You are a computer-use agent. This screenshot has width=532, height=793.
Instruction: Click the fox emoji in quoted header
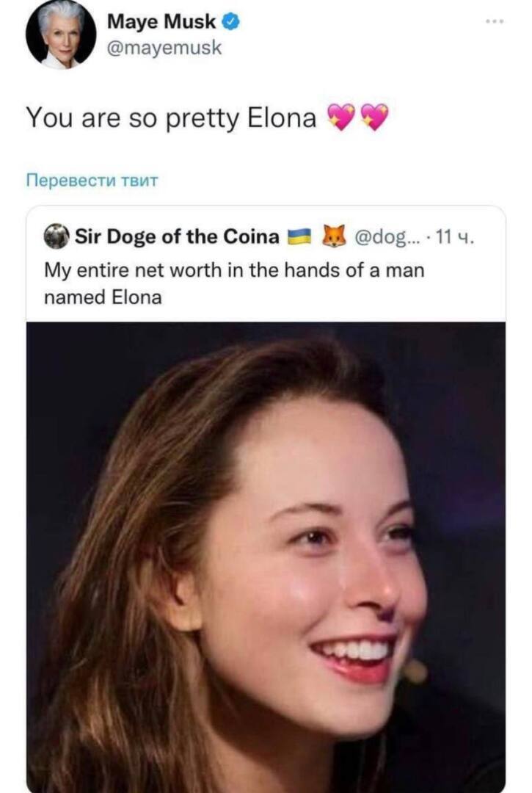coord(335,236)
